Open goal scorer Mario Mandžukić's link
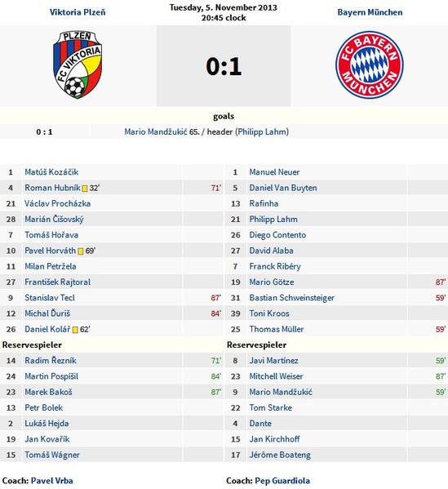448x489 pixels. pyautogui.click(x=156, y=131)
